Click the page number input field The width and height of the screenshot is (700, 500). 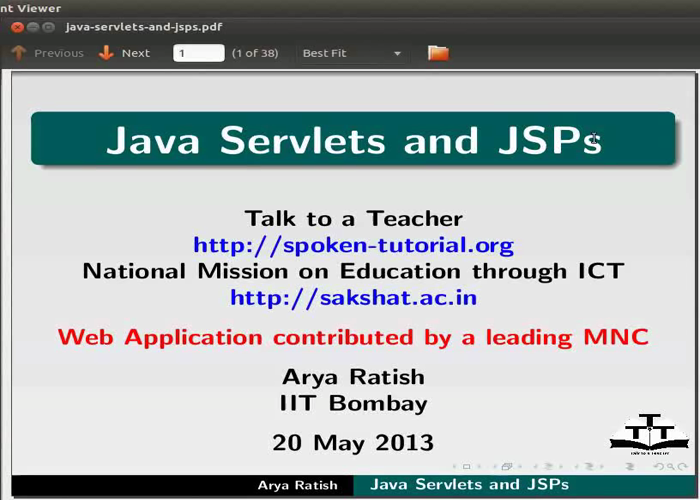click(198, 53)
